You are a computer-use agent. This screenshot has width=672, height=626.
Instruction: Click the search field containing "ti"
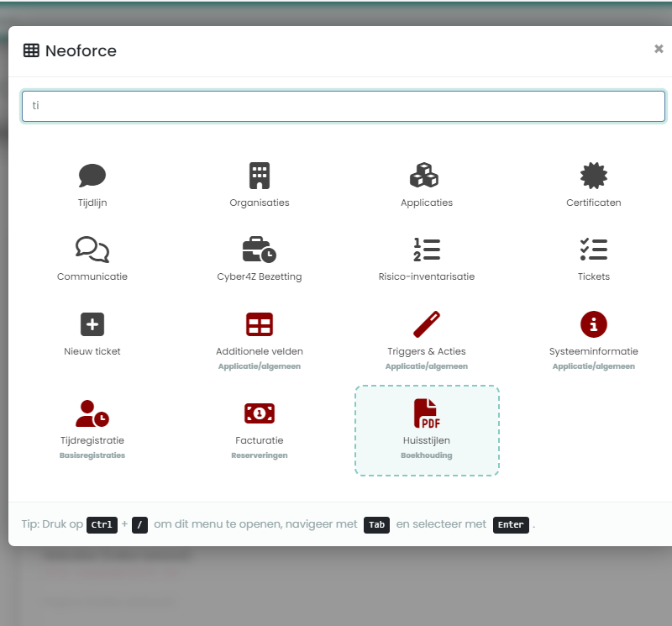tap(343, 106)
